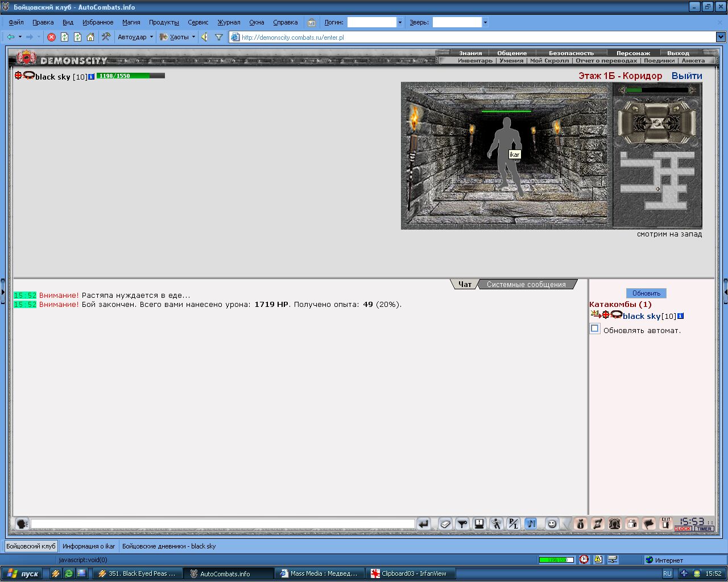This screenshot has height=582, width=728.
Task: Click the P/L translit icon in chat bar
Action: (514, 524)
